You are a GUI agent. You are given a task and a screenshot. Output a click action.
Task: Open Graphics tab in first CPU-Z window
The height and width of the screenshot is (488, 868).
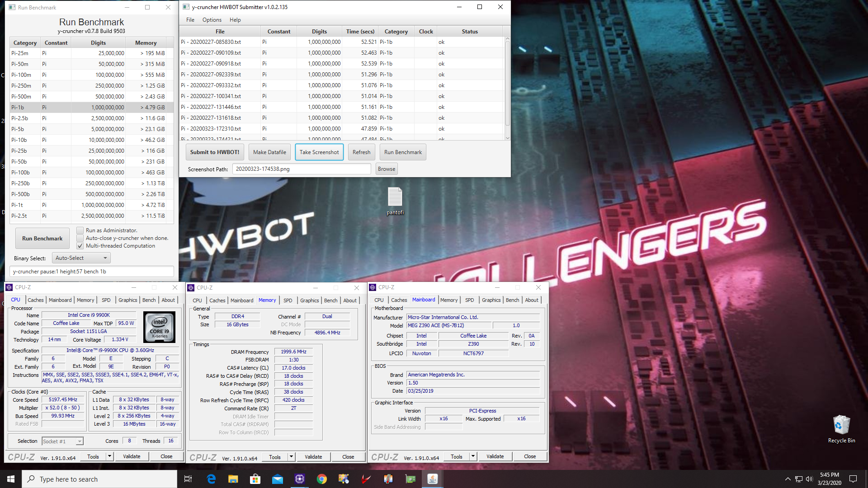click(128, 300)
